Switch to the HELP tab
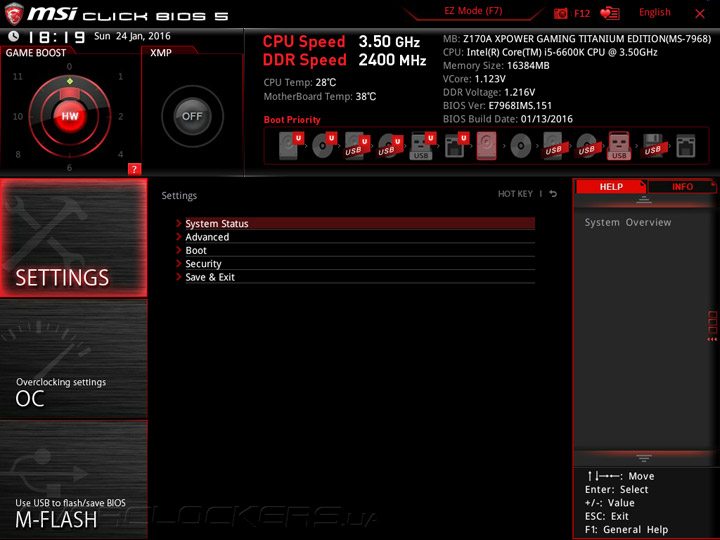The height and width of the screenshot is (540, 720). point(611,186)
